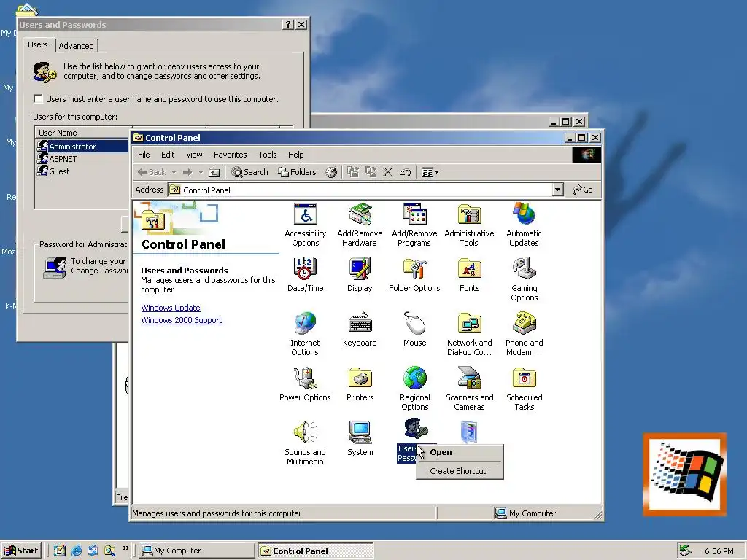The width and height of the screenshot is (747, 560).
Task: Select the Scheduled Tasks icon
Action: click(524, 389)
